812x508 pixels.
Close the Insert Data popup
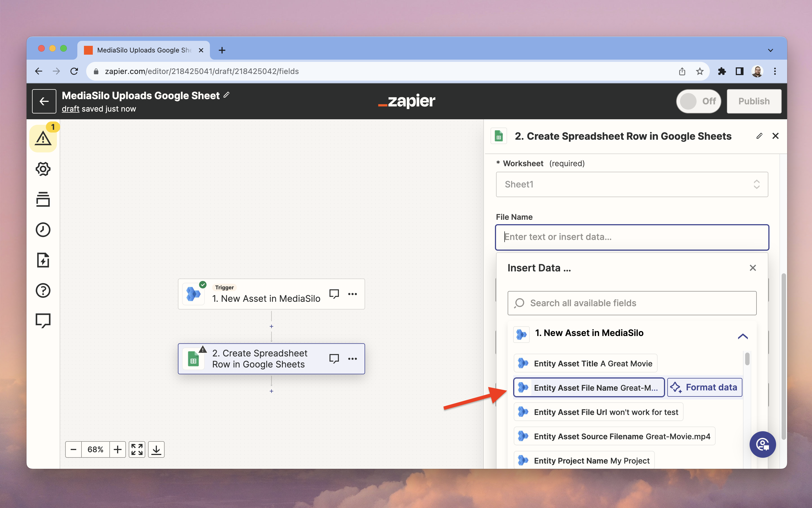click(x=753, y=268)
